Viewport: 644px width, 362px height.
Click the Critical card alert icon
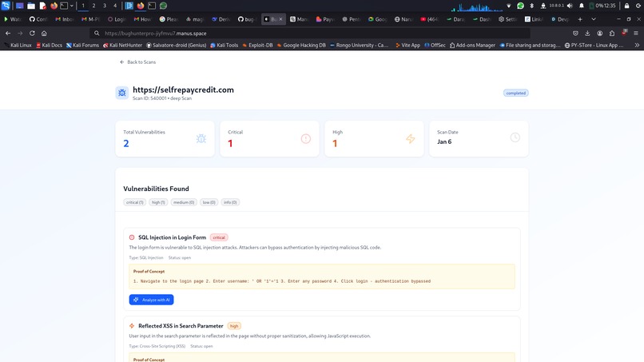pos(305,138)
